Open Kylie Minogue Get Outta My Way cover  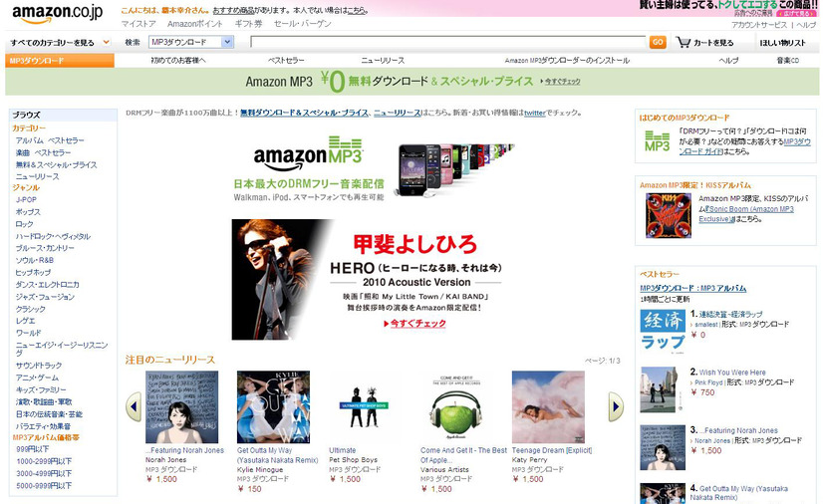273,407
